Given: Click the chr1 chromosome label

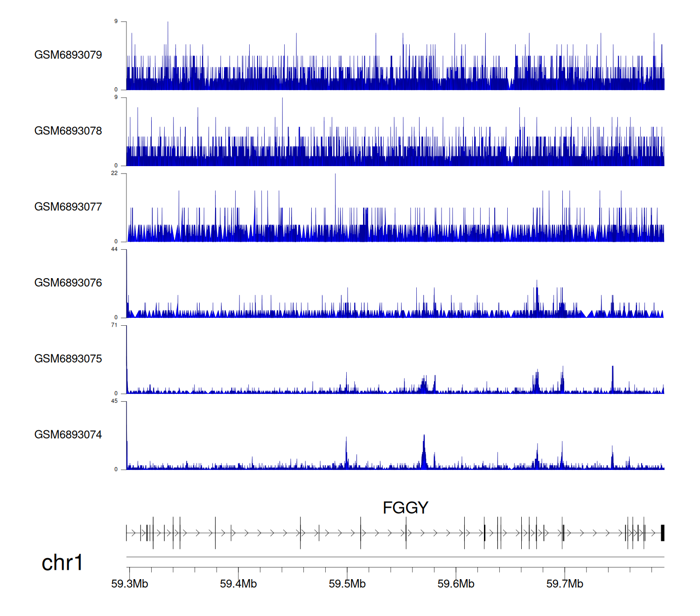Looking at the screenshot, I should coord(62,563).
